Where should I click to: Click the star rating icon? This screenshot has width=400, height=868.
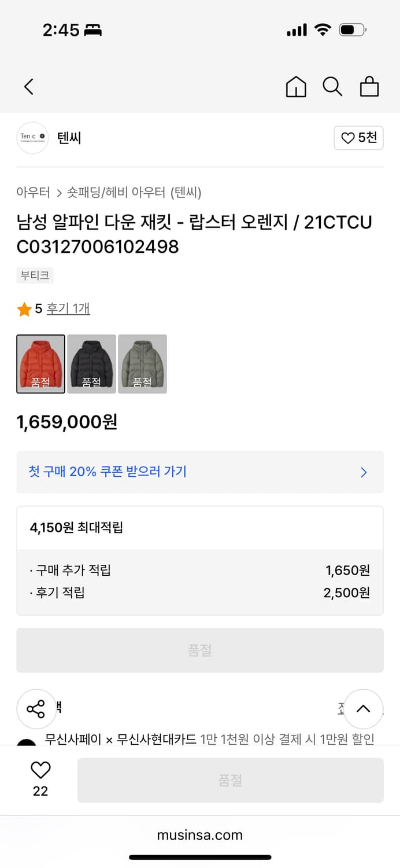pyautogui.click(x=24, y=308)
